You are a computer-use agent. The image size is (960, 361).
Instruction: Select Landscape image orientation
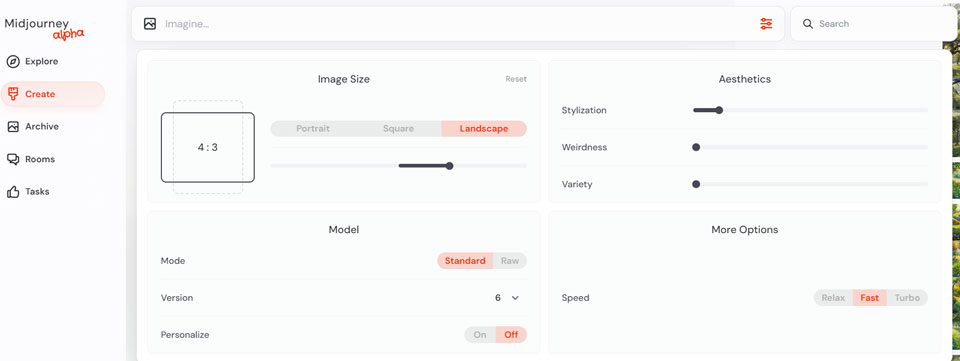(x=484, y=128)
